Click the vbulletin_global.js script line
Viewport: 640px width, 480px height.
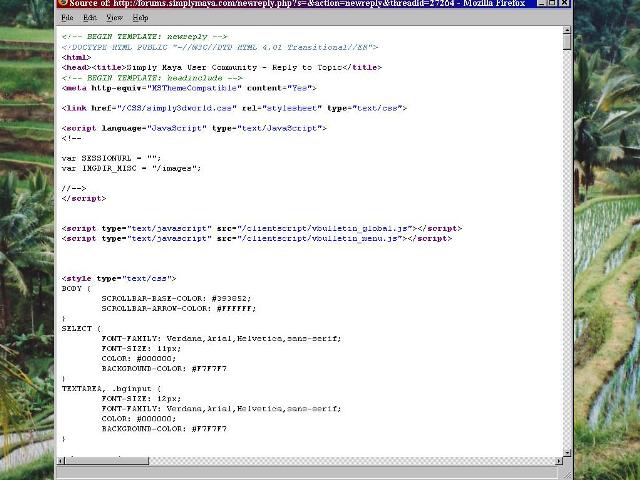[x=262, y=229]
